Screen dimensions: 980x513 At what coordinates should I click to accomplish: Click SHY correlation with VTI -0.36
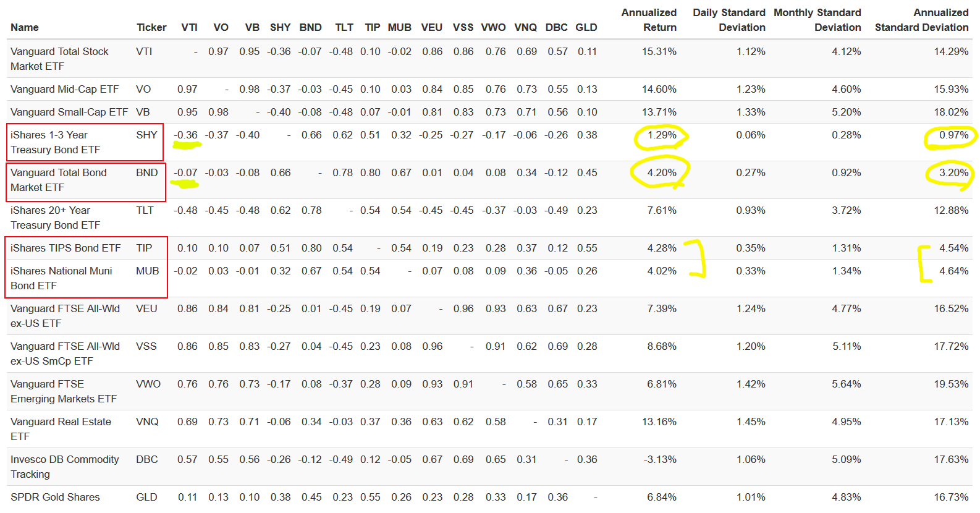click(x=186, y=135)
